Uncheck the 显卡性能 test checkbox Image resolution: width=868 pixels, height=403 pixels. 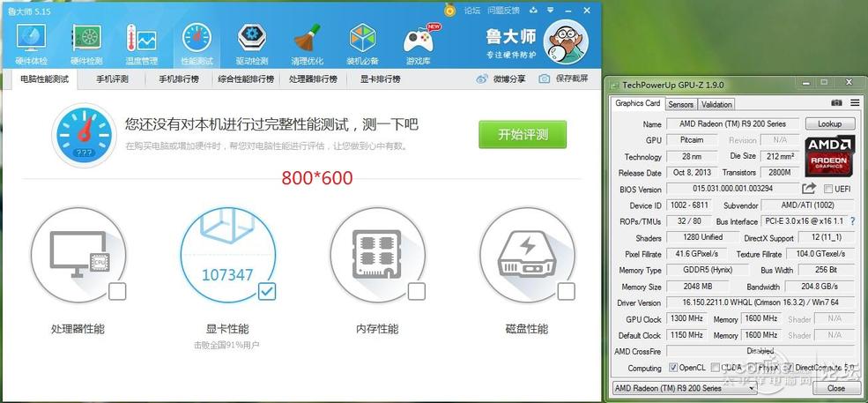[267, 292]
